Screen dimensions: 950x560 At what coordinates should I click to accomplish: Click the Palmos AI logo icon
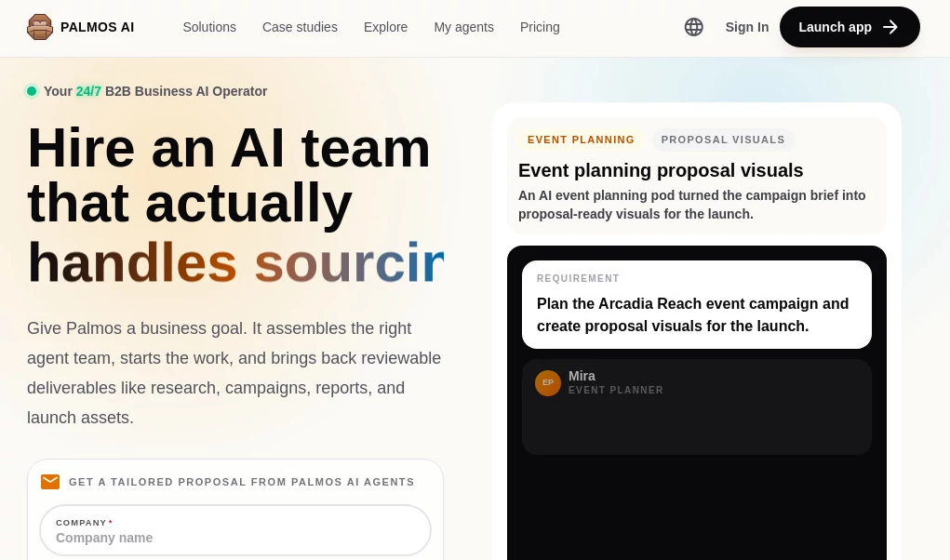(x=40, y=27)
